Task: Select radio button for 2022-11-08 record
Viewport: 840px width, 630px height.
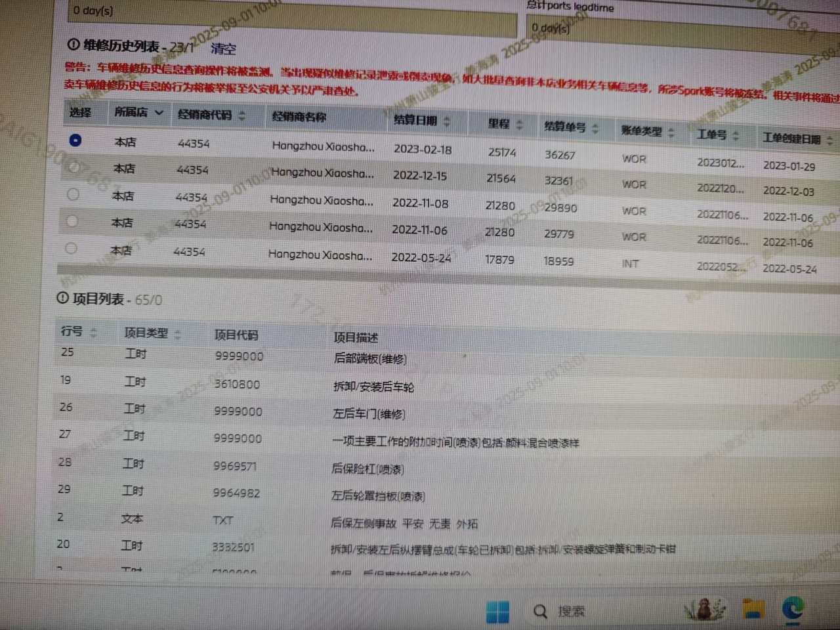Action: click(x=73, y=194)
